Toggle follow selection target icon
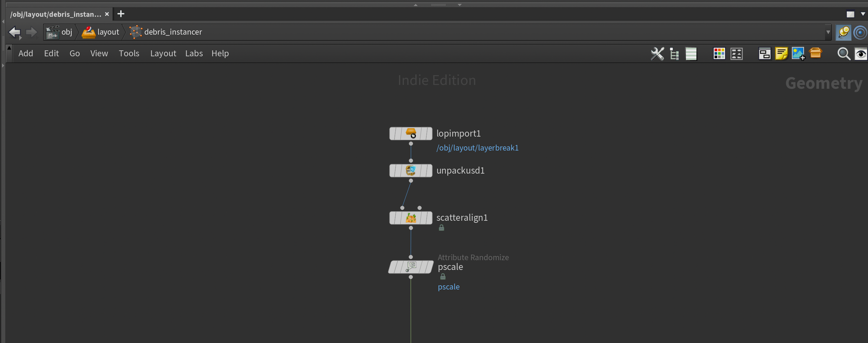This screenshot has width=868, height=343. pyautogui.click(x=860, y=33)
